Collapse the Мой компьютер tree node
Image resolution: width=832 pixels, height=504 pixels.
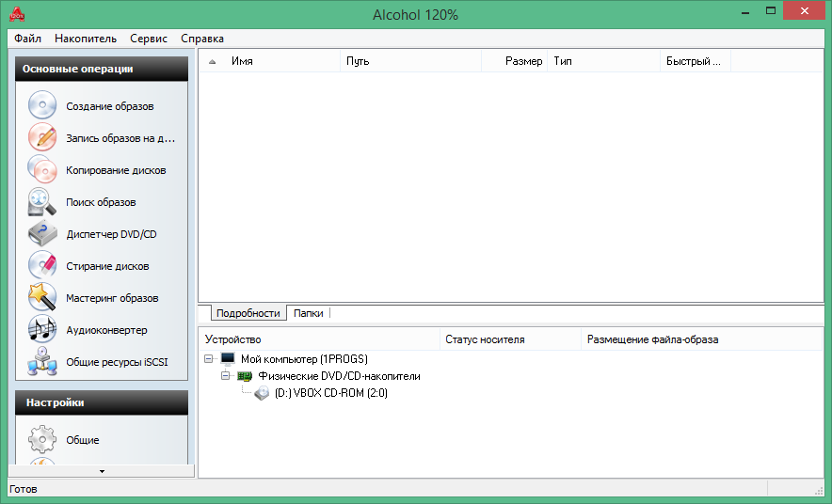coord(209,359)
